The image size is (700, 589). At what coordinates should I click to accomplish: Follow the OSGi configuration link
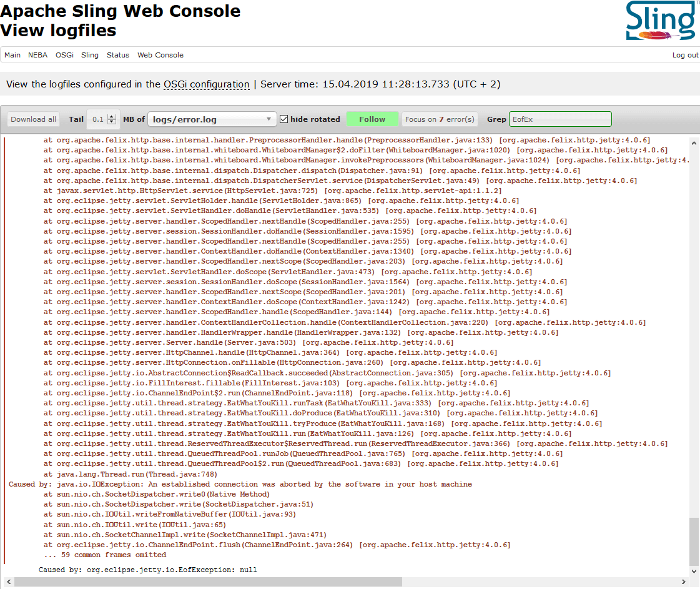coord(206,84)
